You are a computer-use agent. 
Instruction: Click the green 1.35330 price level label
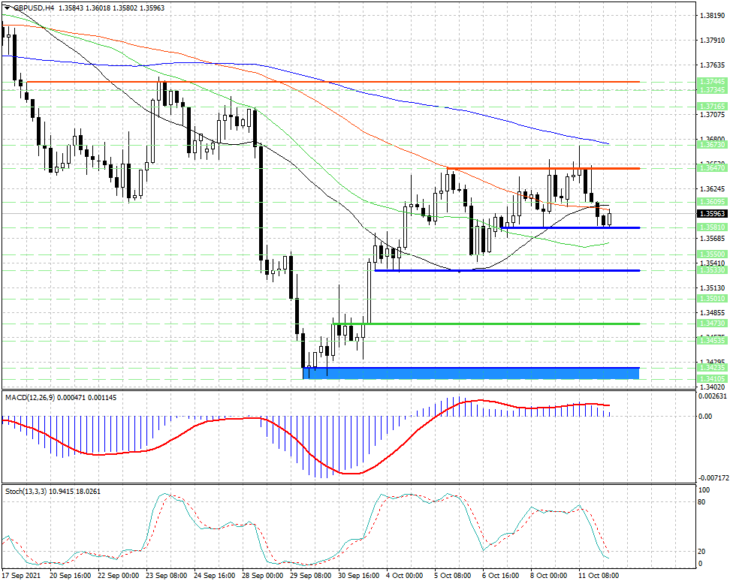[712, 270]
